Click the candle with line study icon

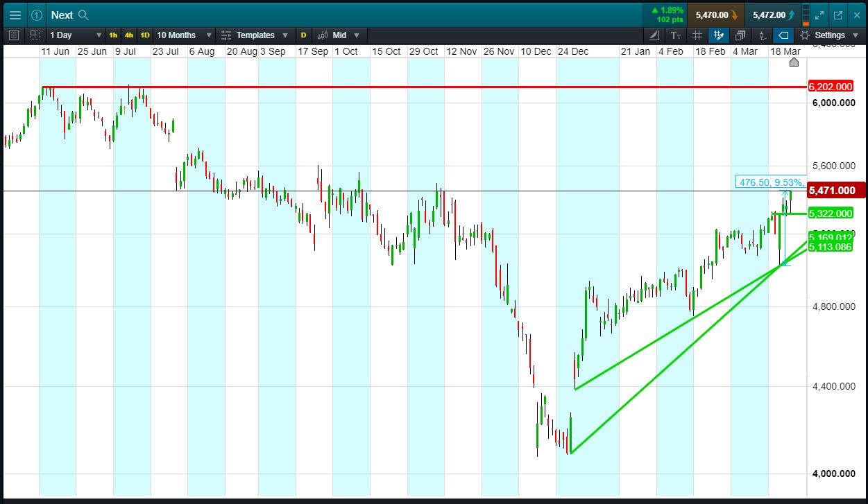(762, 35)
